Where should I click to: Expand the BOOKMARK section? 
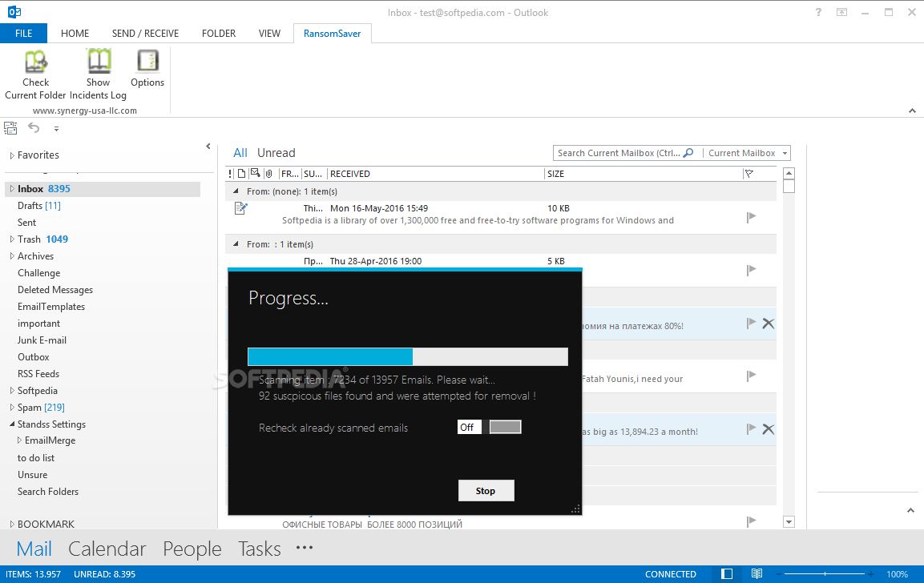point(12,524)
